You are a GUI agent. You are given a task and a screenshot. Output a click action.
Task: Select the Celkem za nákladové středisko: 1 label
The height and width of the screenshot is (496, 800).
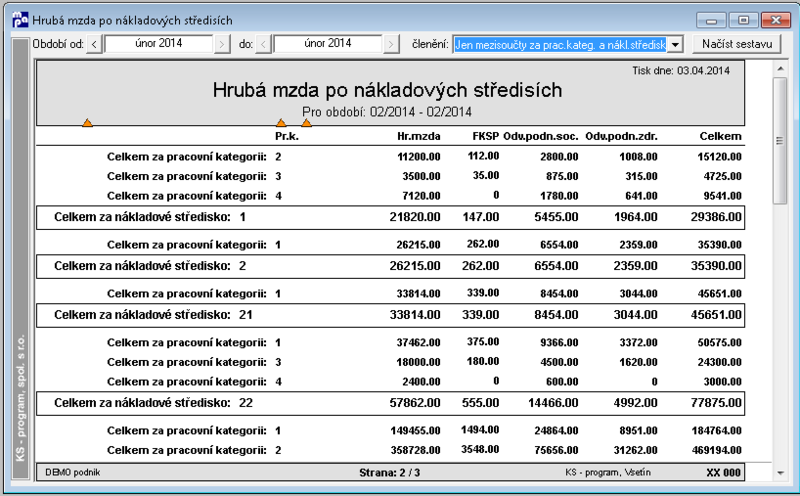click(x=150, y=217)
